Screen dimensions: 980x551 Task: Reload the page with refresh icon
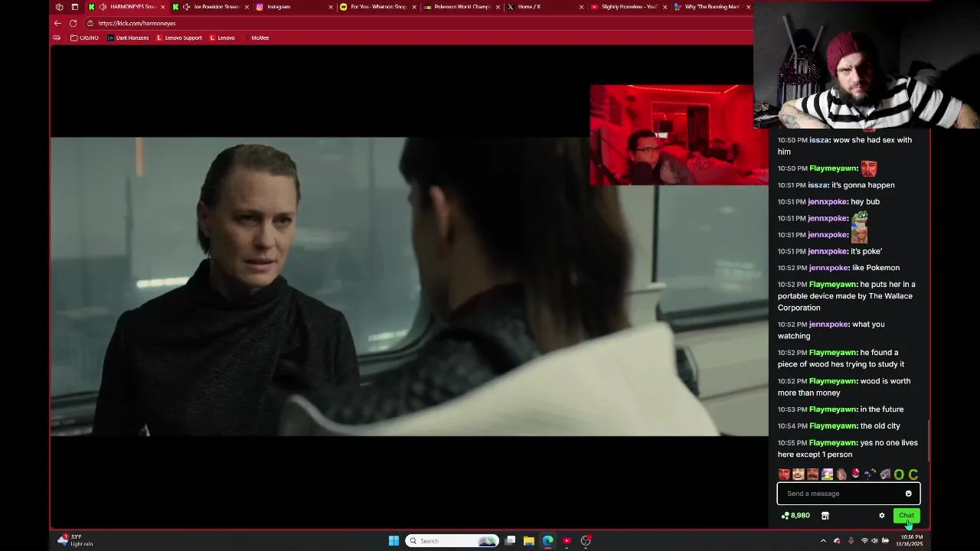coord(73,23)
